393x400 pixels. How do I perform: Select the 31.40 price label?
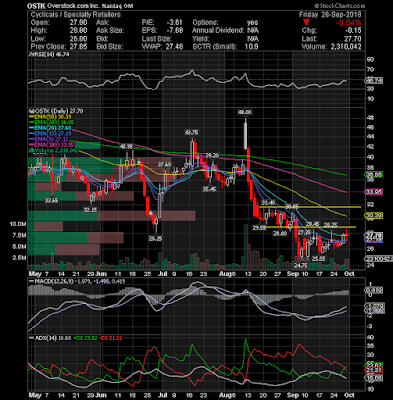point(268,202)
